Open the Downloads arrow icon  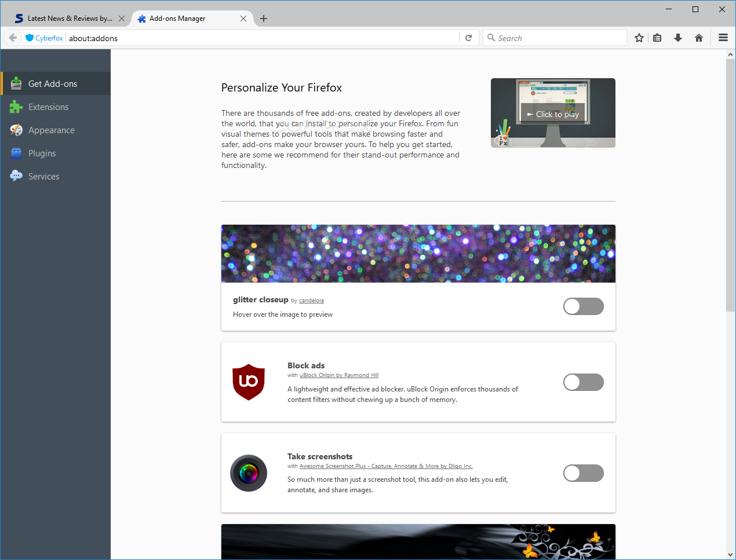(x=678, y=38)
